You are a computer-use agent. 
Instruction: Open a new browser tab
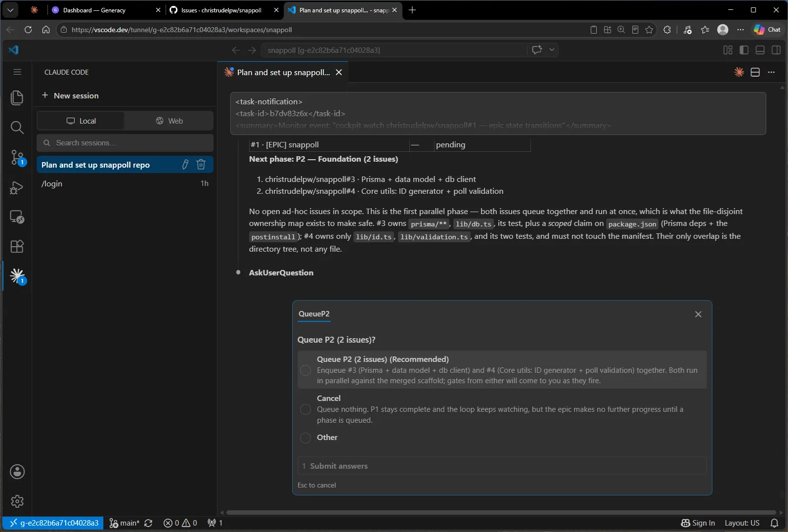point(412,10)
